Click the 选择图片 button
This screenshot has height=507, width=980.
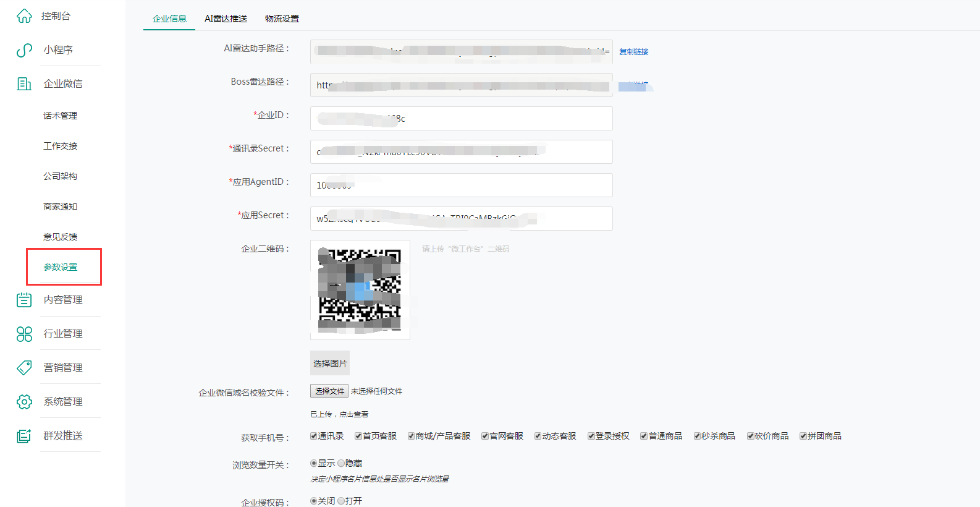pyautogui.click(x=330, y=363)
